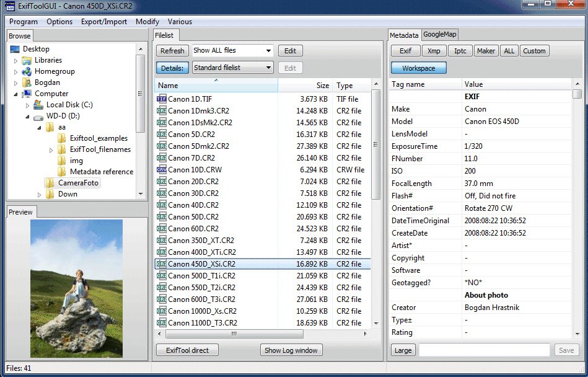Click the folder icon of Exiftool_examples
The image size is (588, 377).
pyautogui.click(x=62, y=138)
